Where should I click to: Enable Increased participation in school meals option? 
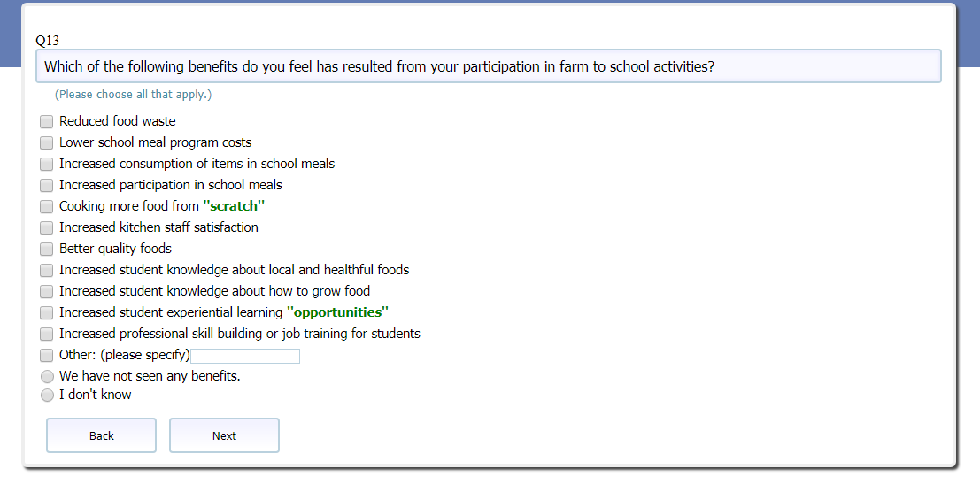point(47,185)
